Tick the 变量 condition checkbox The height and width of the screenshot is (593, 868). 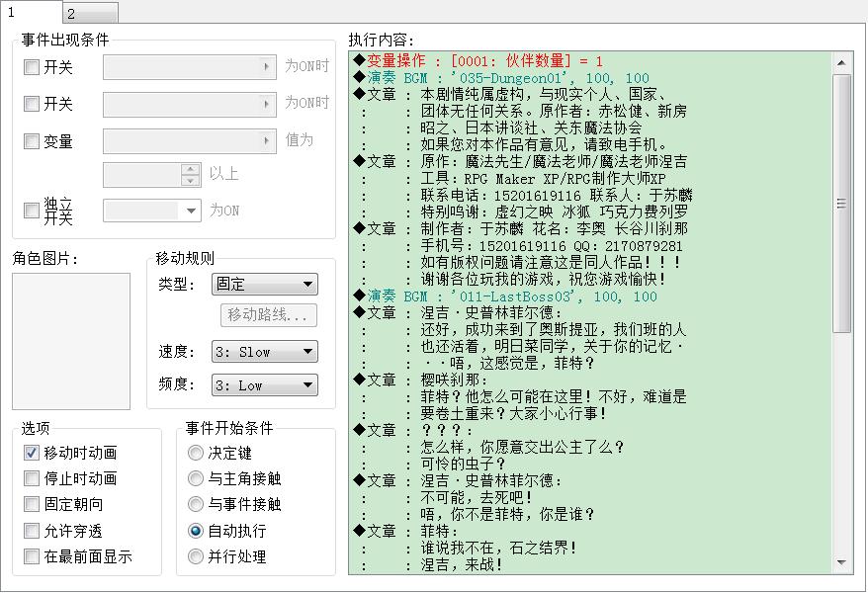[x=32, y=141]
